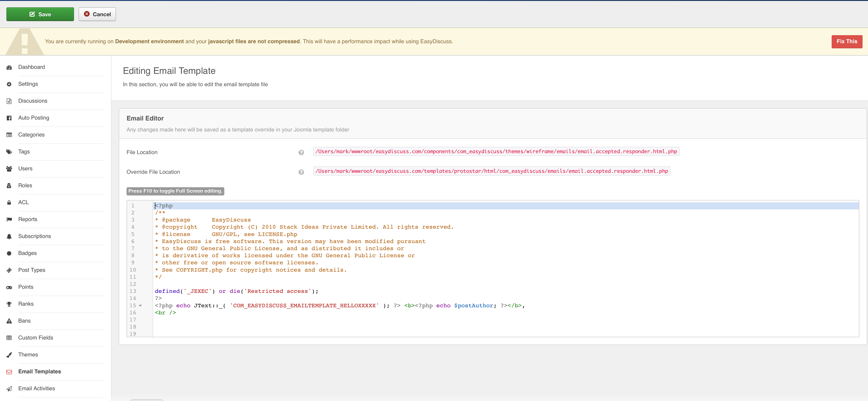Open the Email Templates menu item
Viewport: 868px width, 401px height.
tap(40, 371)
